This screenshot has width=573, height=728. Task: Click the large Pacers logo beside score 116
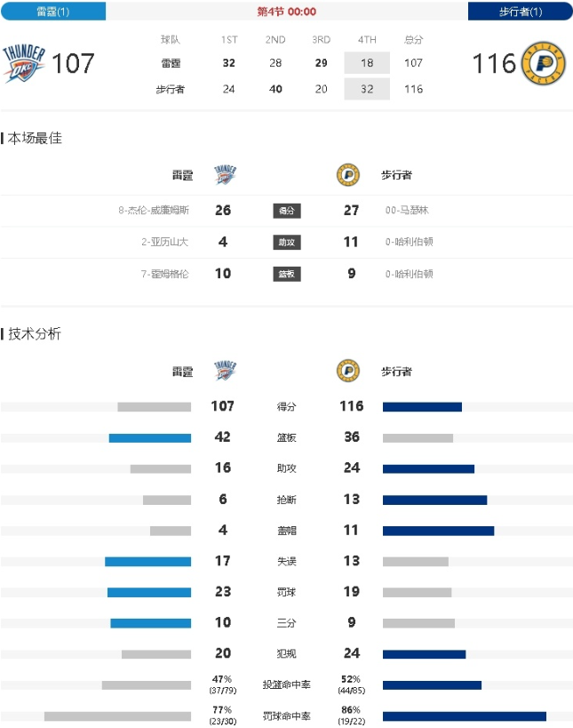coord(544,63)
